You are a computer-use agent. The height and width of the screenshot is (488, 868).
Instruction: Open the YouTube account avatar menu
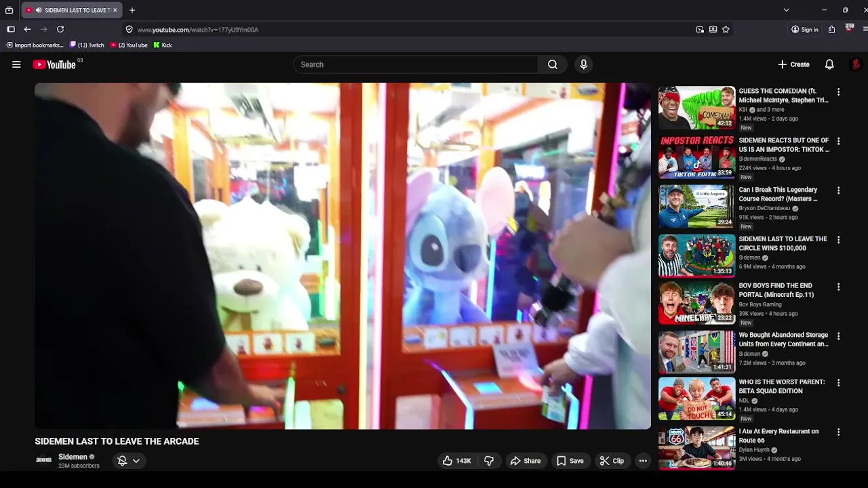(x=856, y=64)
